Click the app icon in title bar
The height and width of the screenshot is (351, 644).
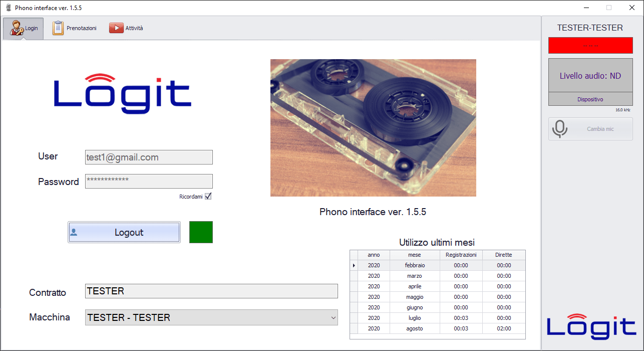tap(8, 8)
